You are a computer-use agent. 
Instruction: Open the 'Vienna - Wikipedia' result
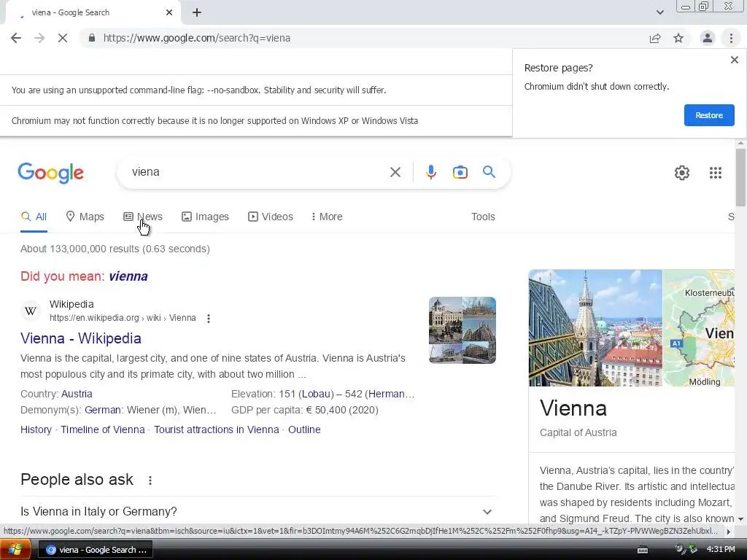81,338
